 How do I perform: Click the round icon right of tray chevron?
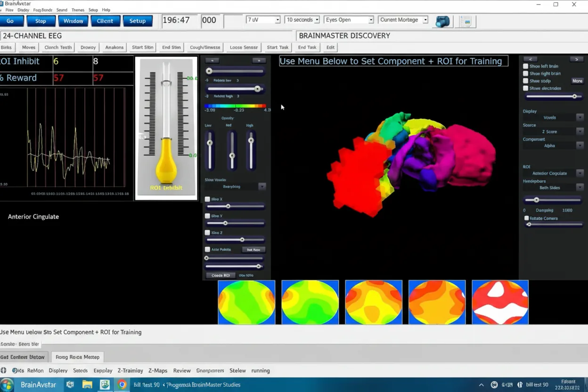click(494, 385)
